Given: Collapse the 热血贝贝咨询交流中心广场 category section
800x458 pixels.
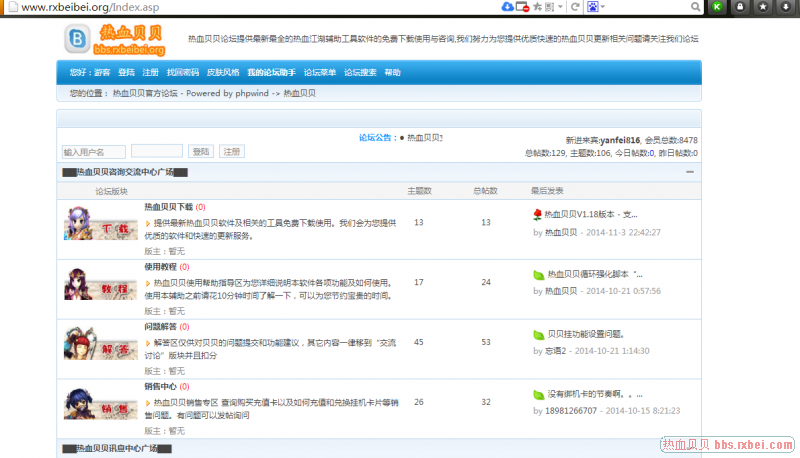Looking at the screenshot, I should [690, 172].
